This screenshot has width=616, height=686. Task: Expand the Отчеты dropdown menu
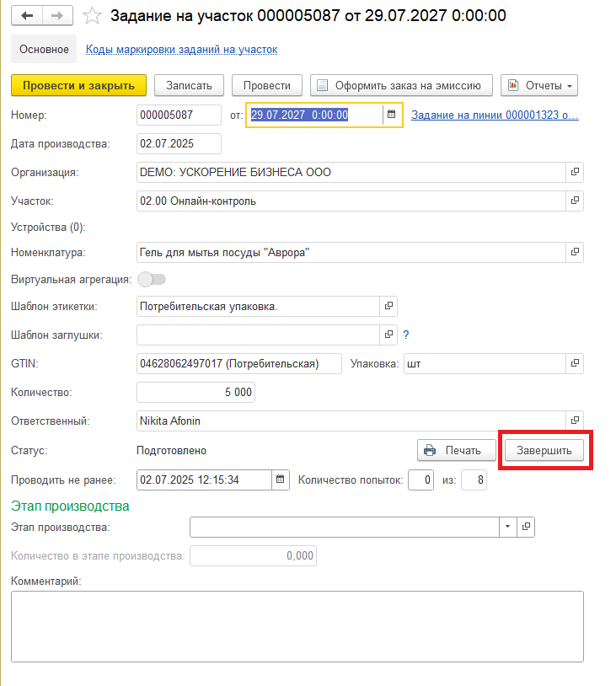(539, 85)
